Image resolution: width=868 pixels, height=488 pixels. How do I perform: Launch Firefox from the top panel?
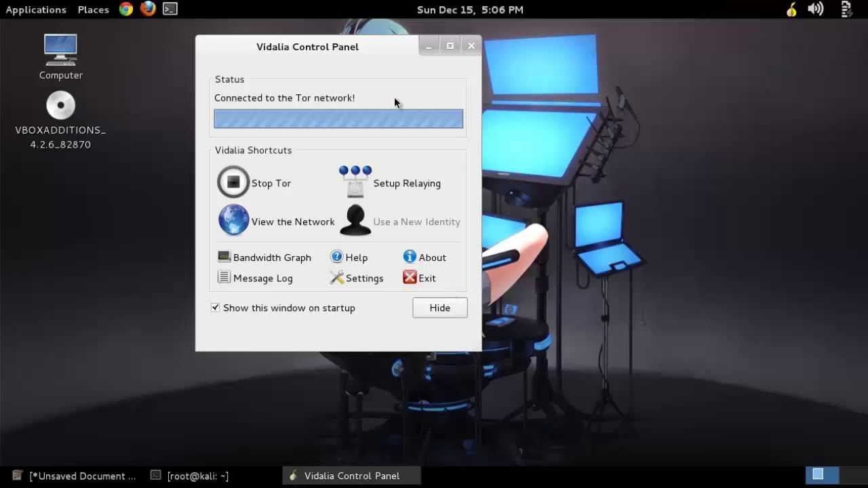click(148, 9)
